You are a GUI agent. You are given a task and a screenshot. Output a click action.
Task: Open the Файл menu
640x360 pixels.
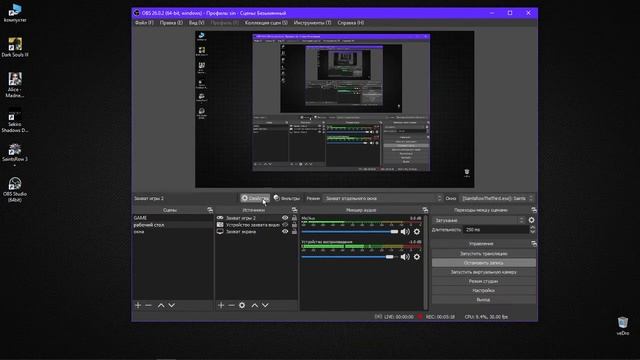tap(144, 23)
